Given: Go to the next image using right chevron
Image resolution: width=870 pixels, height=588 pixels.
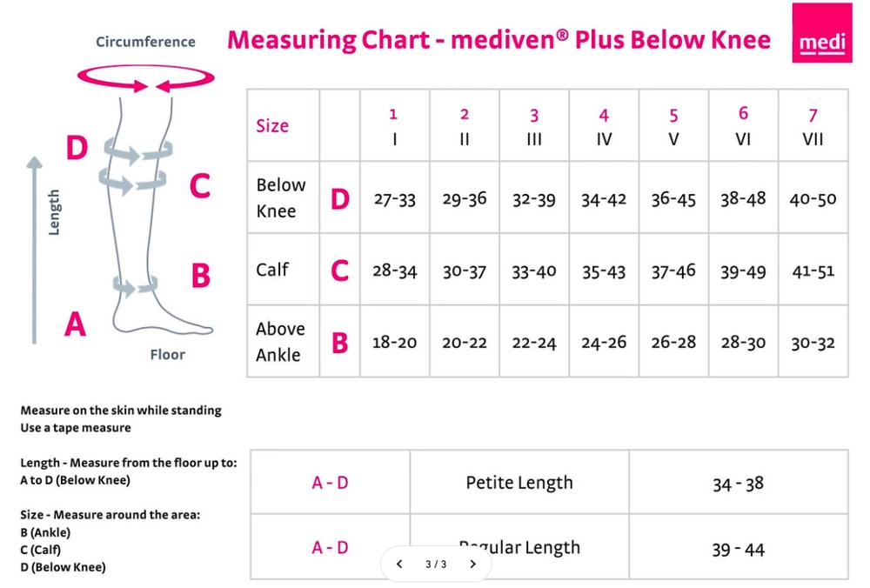Looking at the screenshot, I should 472,565.
